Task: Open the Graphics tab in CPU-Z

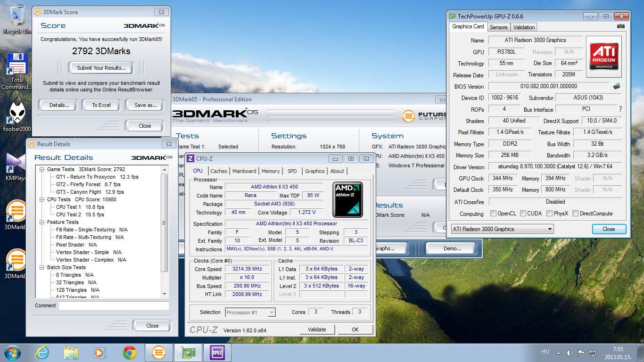Action: pos(314,171)
